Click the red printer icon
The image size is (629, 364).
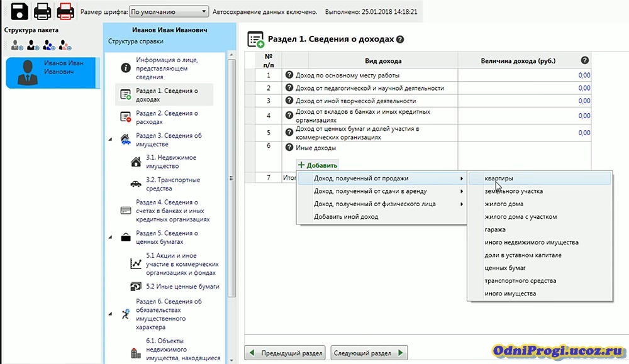click(65, 11)
